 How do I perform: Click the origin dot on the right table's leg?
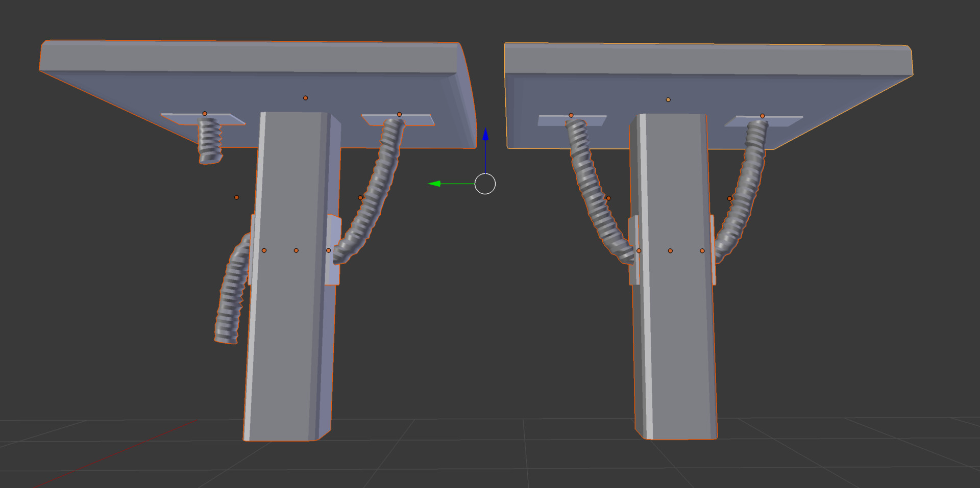tap(670, 250)
